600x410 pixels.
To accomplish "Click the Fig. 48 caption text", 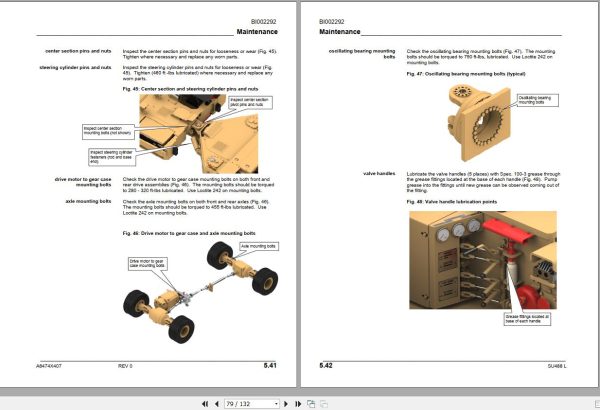I will [452, 202].
